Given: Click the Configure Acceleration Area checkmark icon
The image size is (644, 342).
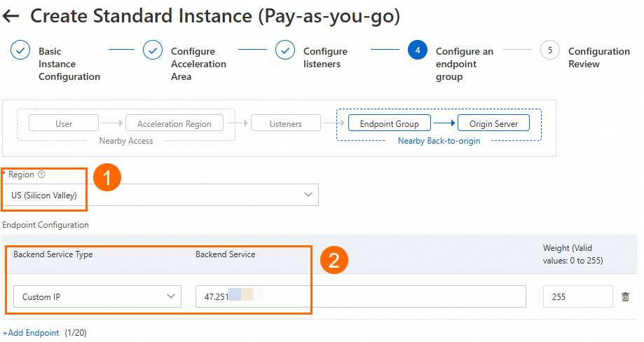Looking at the screenshot, I should [153, 50].
